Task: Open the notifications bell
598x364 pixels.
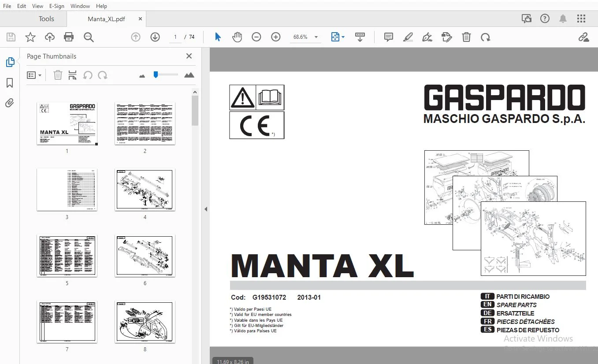Action: point(563,19)
